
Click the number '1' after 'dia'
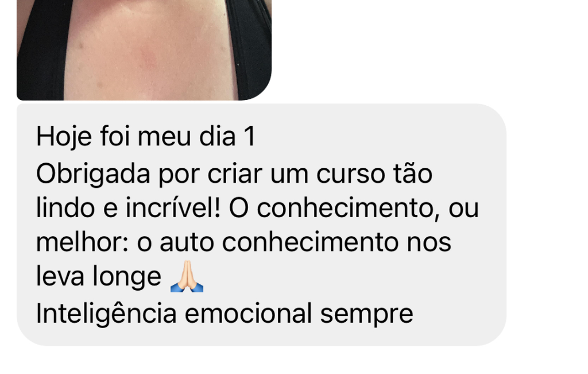pos(249,137)
